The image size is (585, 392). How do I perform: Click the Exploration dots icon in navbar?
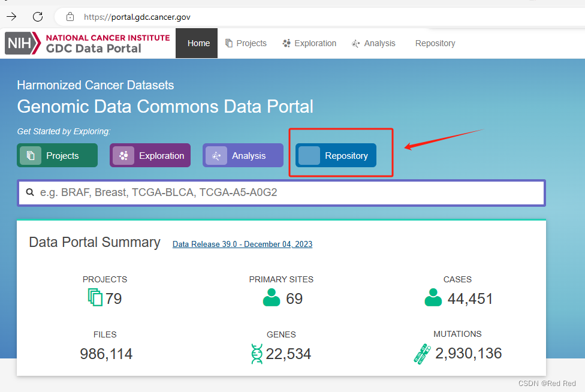286,43
